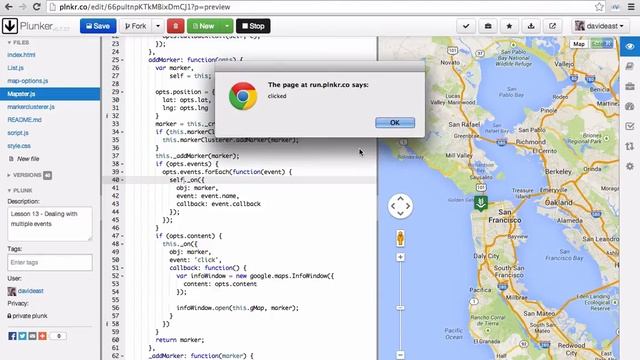Click the map zoom slider handle
The width and height of the screenshot is (640, 360).
pyautogui.click(x=400, y=308)
